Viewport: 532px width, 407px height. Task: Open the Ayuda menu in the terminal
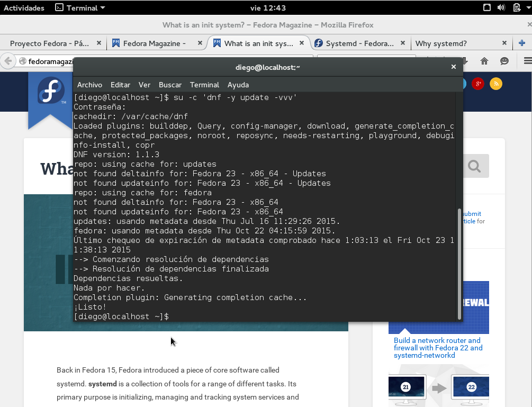click(x=238, y=85)
